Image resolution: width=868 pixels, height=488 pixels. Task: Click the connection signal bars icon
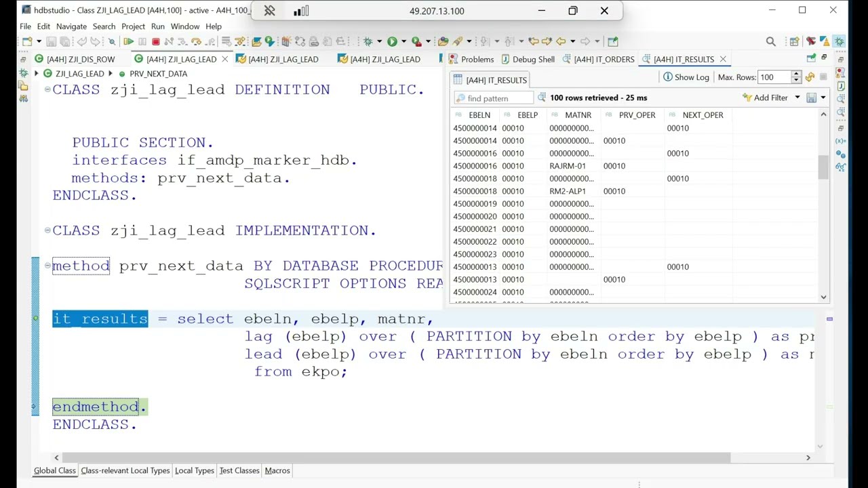point(301,11)
